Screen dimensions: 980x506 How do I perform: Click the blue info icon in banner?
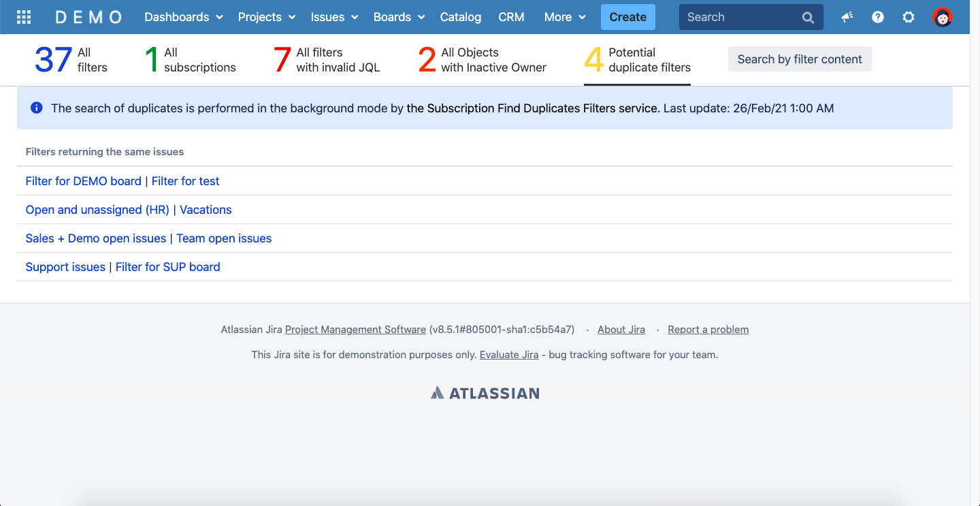37,108
